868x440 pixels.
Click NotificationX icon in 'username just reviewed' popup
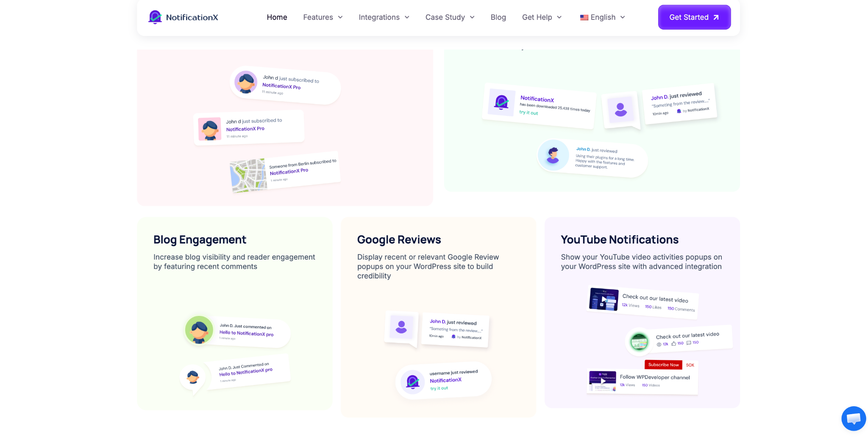coord(413,382)
